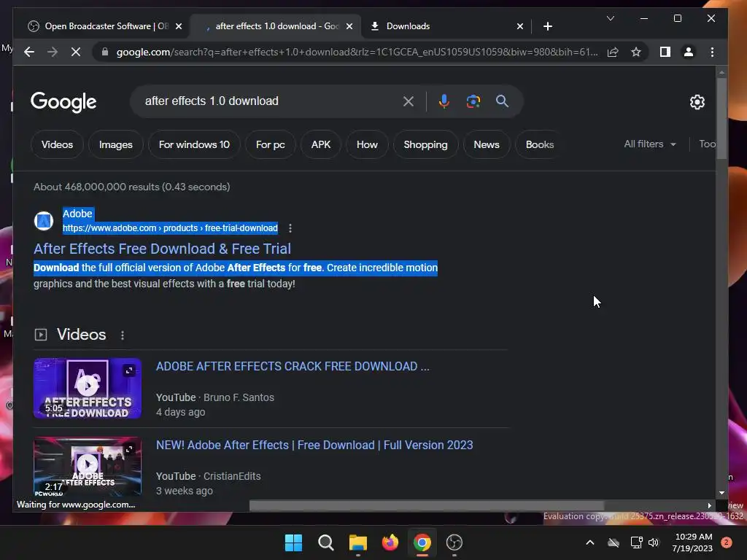Show hidden system tray icons
Viewport: 747px width, 560px height.
click(589, 542)
